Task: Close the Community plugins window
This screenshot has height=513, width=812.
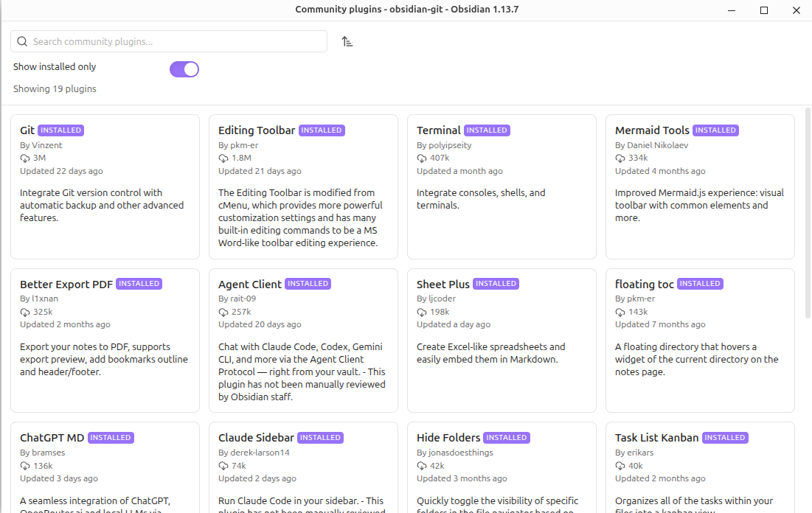Action: coord(797,10)
